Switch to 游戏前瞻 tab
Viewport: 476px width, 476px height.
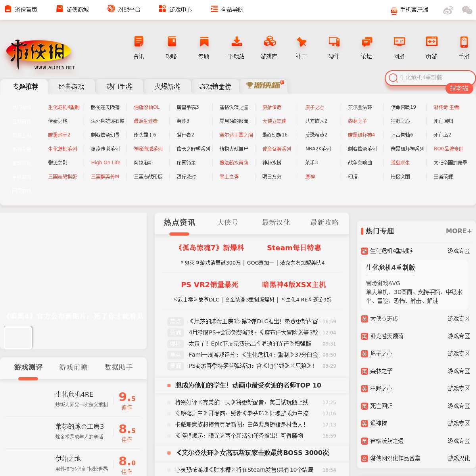(x=73, y=367)
